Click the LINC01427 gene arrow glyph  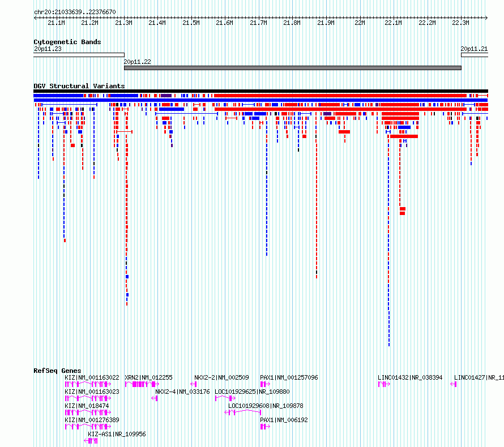point(453,384)
